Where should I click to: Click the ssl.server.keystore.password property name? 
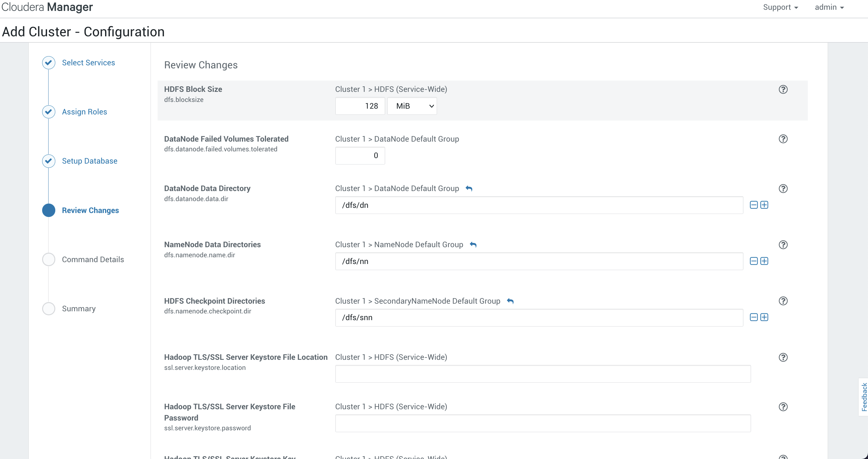[x=208, y=428]
